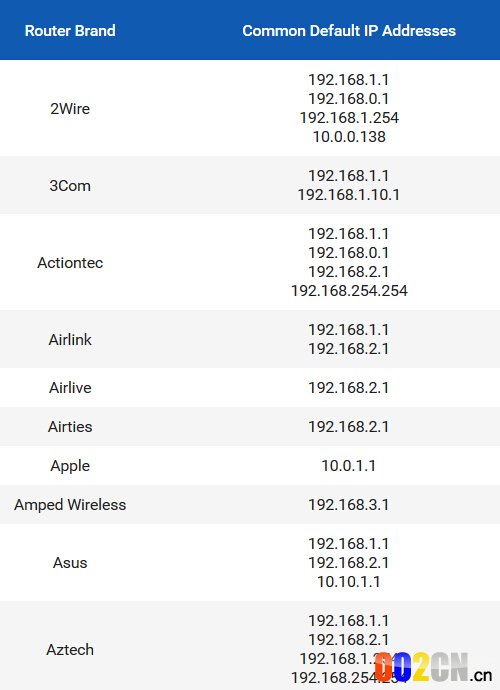Click 2Wire's 192.168.1.254 address
Image resolution: width=500 pixels, height=690 pixels.
click(349, 117)
